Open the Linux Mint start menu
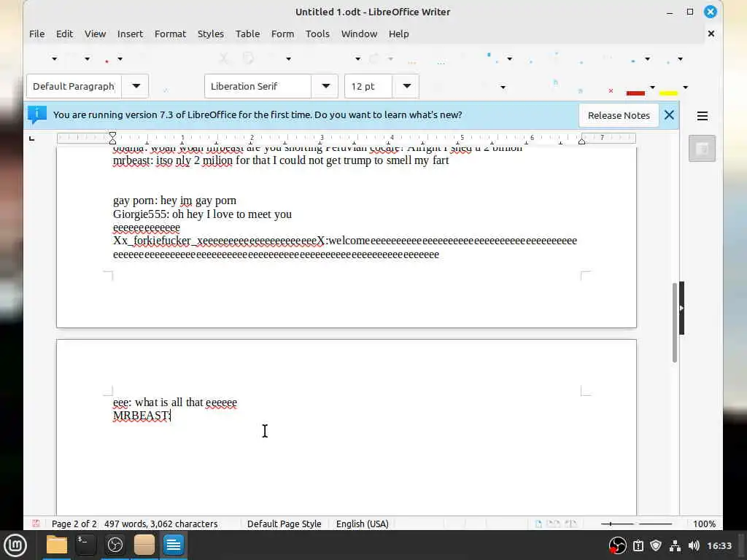 pyautogui.click(x=15, y=545)
